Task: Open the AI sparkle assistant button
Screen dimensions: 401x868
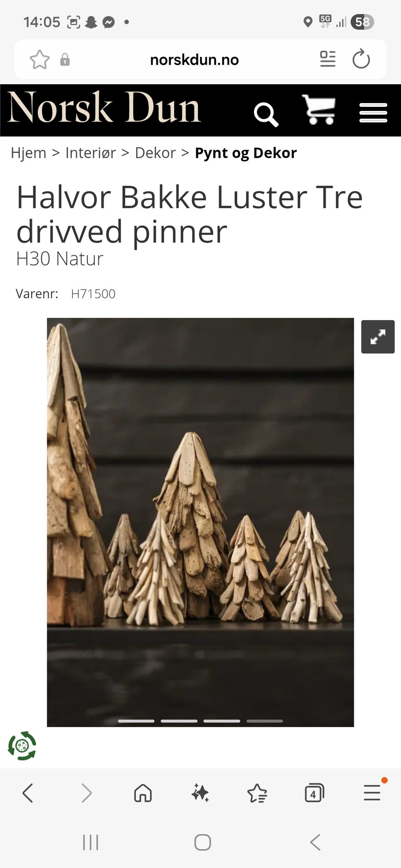Action: point(200,793)
